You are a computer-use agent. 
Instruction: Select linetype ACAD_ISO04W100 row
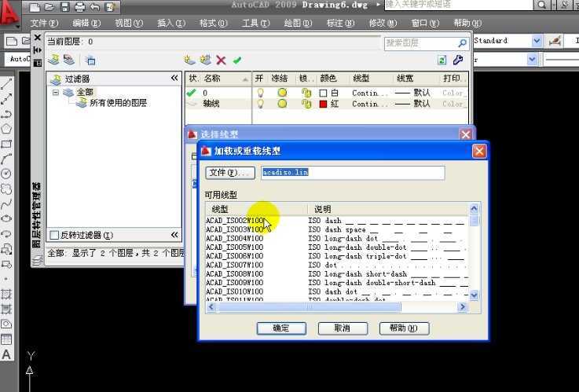(337, 239)
